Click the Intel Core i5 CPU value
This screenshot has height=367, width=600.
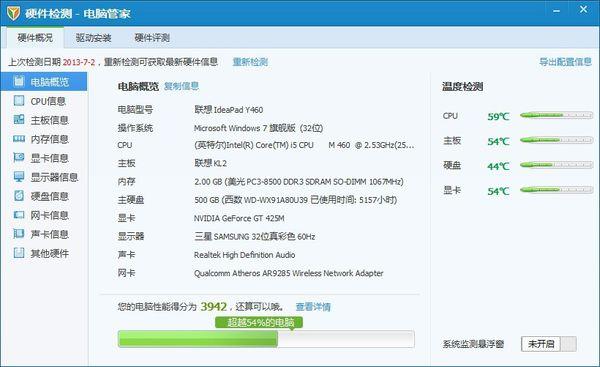click(x=304, y=145)
